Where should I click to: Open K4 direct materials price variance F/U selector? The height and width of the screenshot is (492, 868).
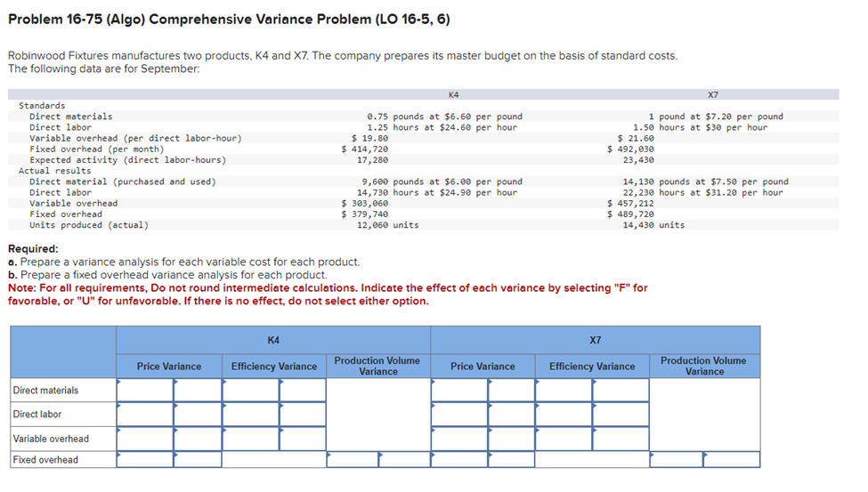[x=198, y=391]
